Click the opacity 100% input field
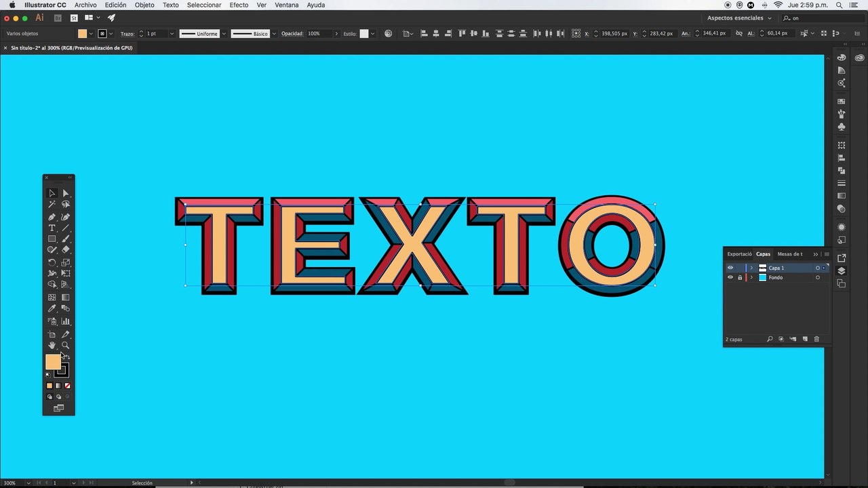868x488 pixels. (x=319, y=33)
